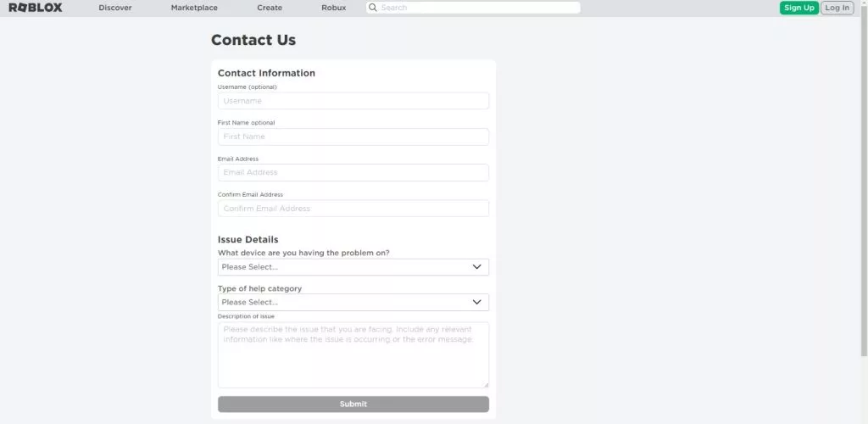Select the Robux nav item
868x424 pixels.
pos(333,8)
